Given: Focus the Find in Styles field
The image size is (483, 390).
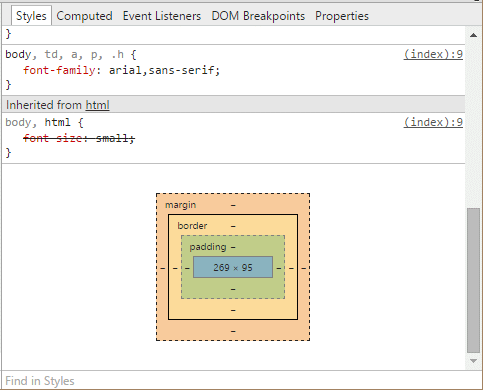Looking at the screenshot, I should point(233,381).
